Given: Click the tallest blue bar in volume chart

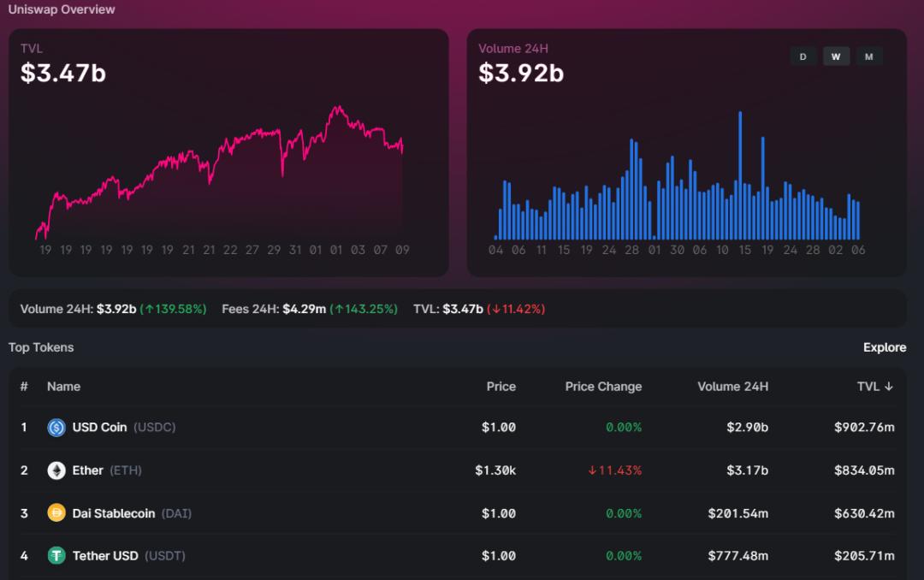Looking at the screenshot, I should pyautogui.click(x=739, y=175).
